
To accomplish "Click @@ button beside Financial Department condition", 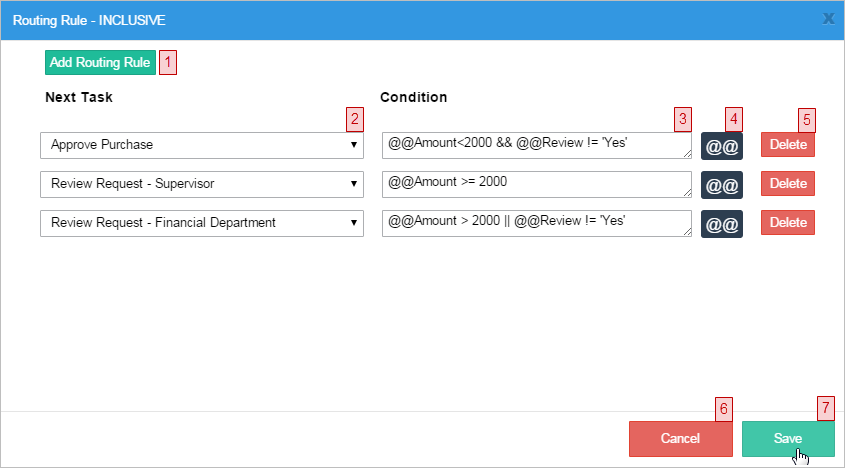I will point(721,224).
